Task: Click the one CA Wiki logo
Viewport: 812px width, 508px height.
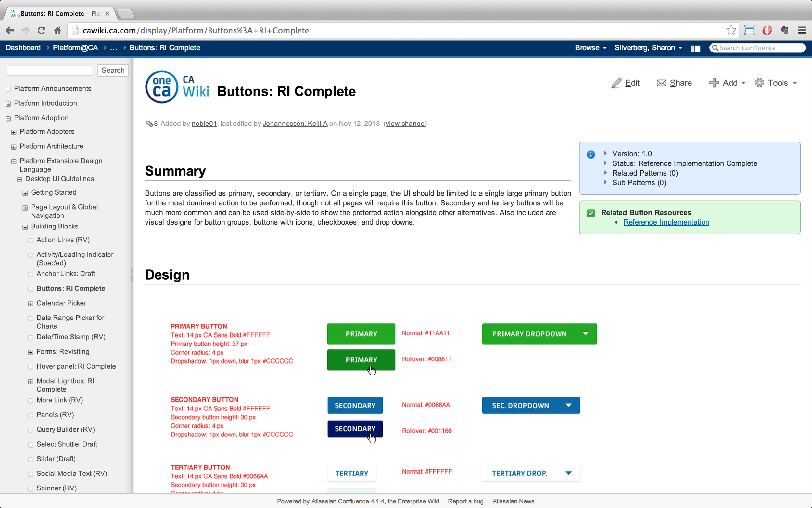Action: tap(177, 87)
